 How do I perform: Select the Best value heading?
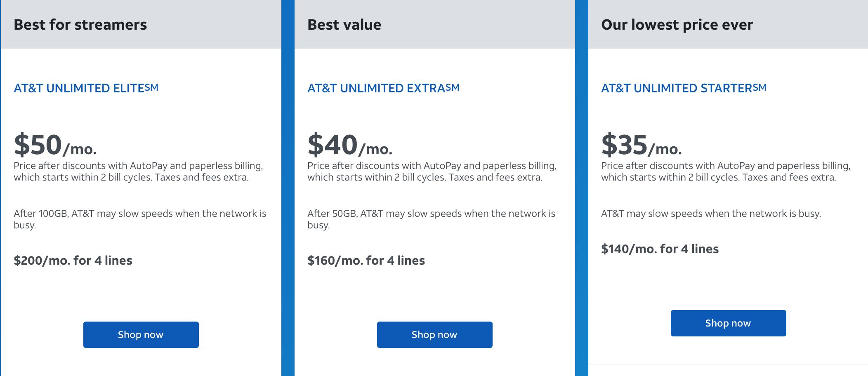point(344,25)
